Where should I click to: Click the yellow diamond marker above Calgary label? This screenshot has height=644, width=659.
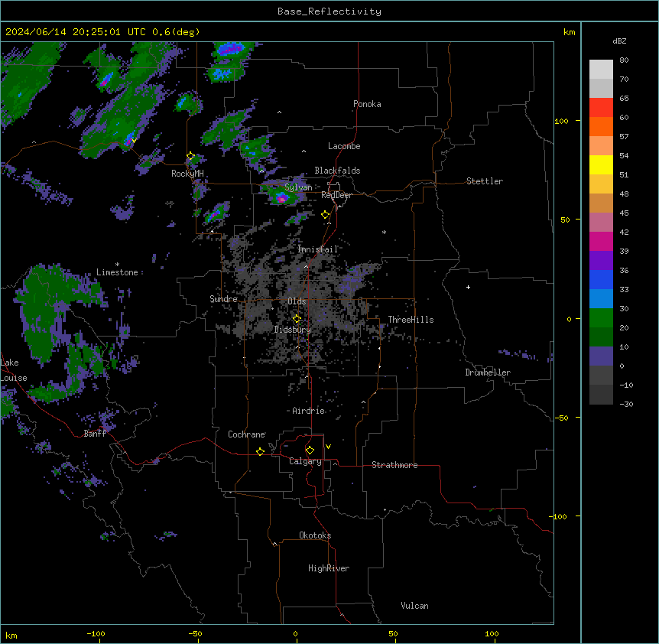pyautogui.click(x=310, y=450)
